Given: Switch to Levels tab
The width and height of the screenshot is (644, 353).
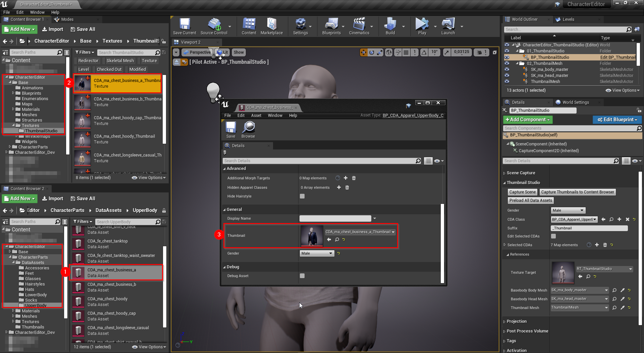Looking at the screenshot, I should click(x=568, y=20).
